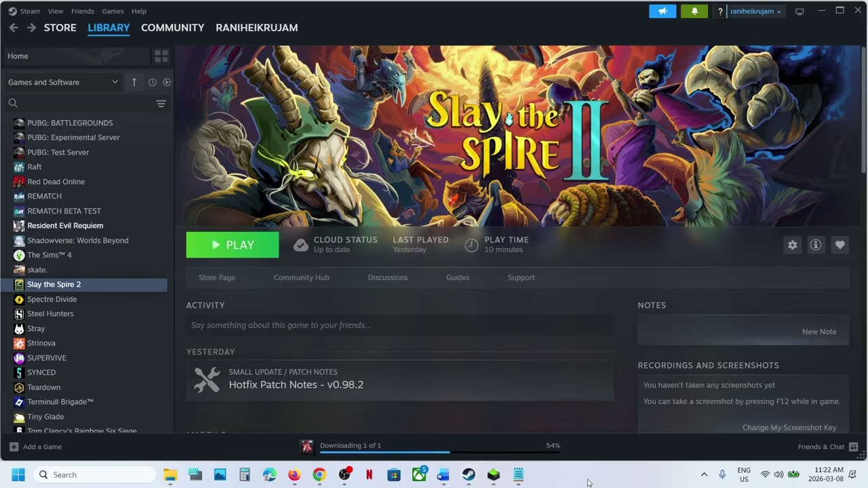Open advanced filter options icon
868x488 pixels.
pos(161,103)
